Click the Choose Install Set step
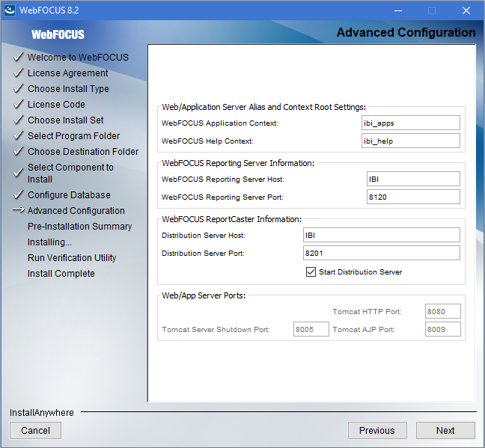This screenshot has height=448, width=485. point(66,120)
